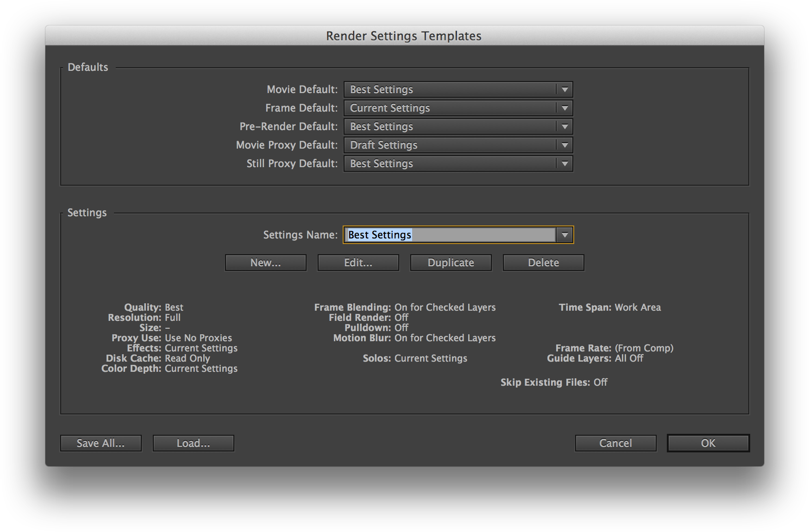Open the Movie Proxy Default menu showing Draft Settings

pyautogui.click(x=449, y=145)
